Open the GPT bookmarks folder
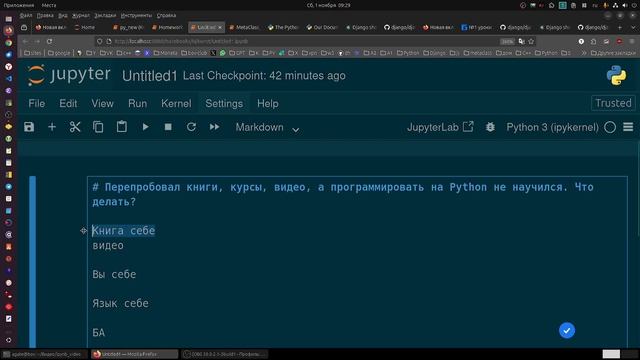 pos(237,53)
